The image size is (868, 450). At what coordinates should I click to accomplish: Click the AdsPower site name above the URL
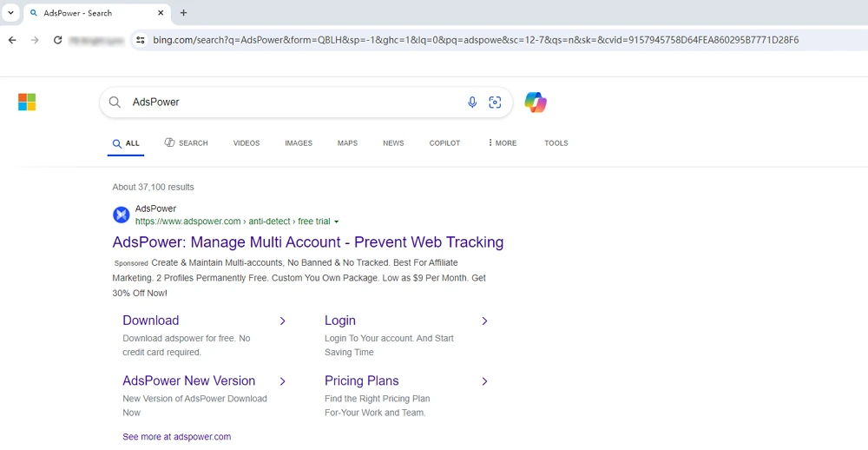coord(155,208)
